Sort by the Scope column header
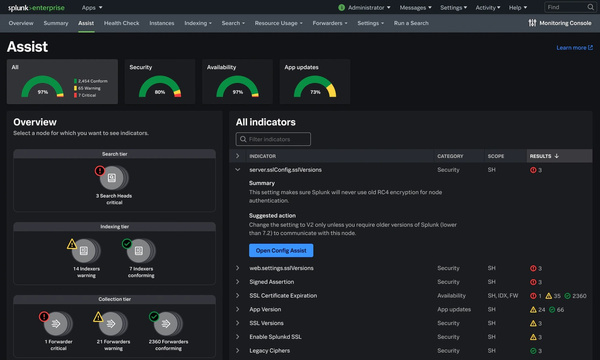This screenshot has height=360, width=600. (x=496, y=156)
